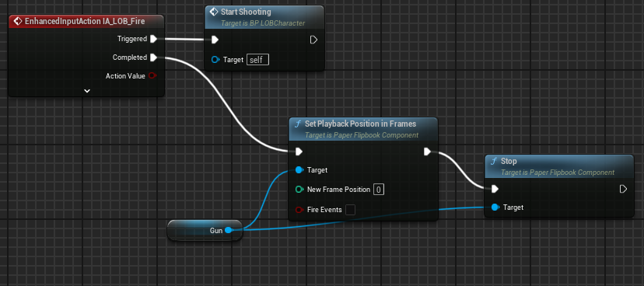644x286 pixels.
Task: Click the Stop node Target pin
Action: pos(495,208)
